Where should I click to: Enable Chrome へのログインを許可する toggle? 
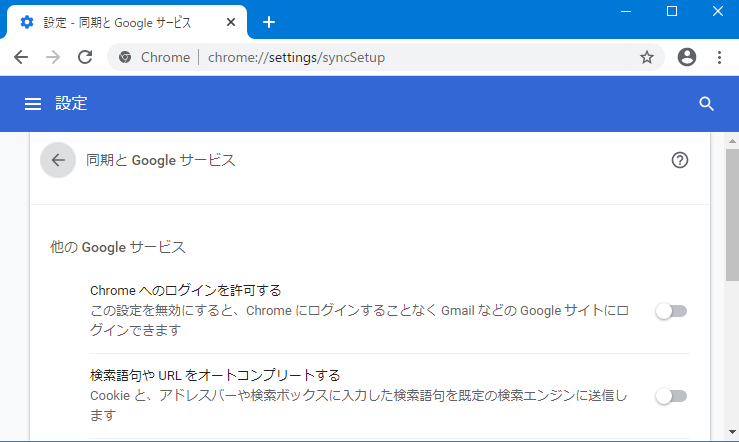click(x=671, y=311)
